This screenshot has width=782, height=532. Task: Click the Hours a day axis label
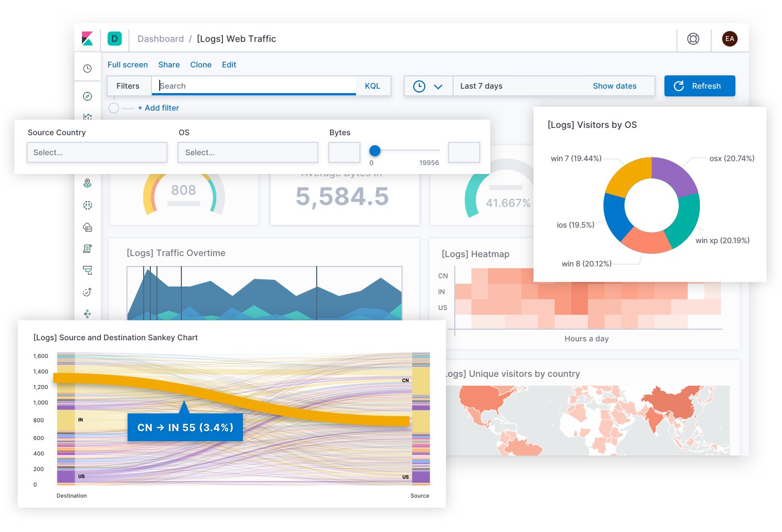pos(587,339)
